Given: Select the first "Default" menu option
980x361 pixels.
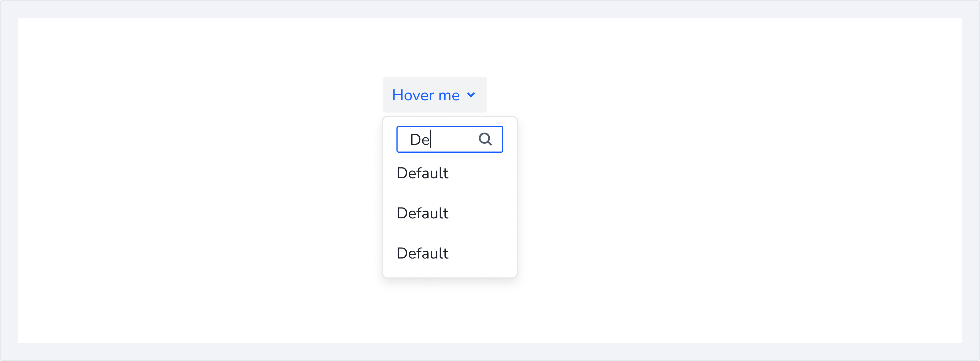Looking at the screenshot, I should (422, 173).
